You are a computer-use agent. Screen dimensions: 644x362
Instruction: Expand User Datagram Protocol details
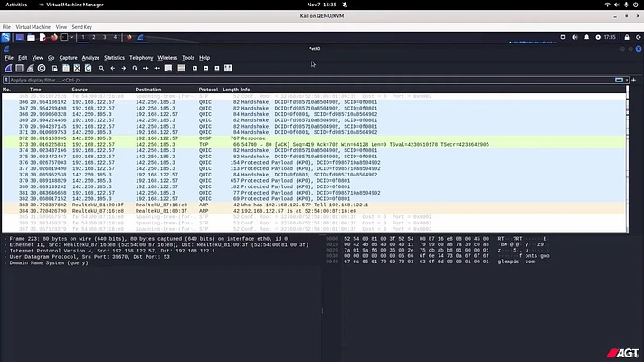tap(5, 257)
